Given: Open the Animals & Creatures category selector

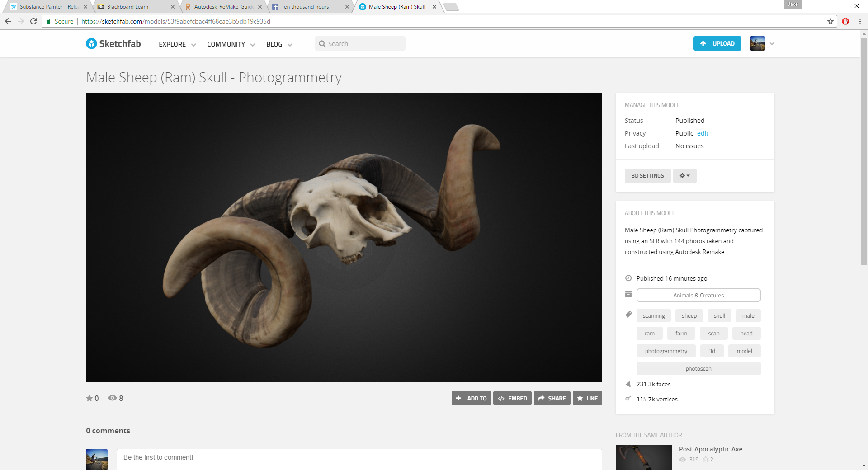Looking at the screenshot, I should coord(698,295).
